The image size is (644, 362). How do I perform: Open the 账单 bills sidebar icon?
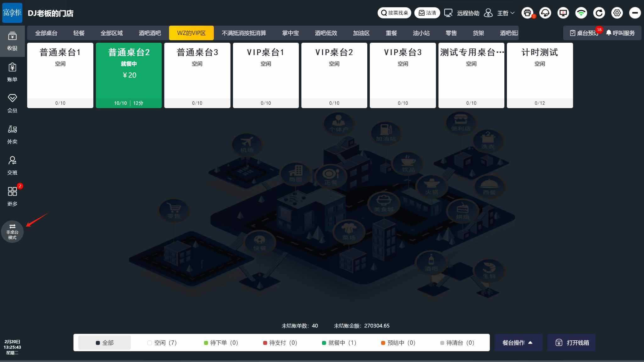pyautogui.click(x=12, y=72)
